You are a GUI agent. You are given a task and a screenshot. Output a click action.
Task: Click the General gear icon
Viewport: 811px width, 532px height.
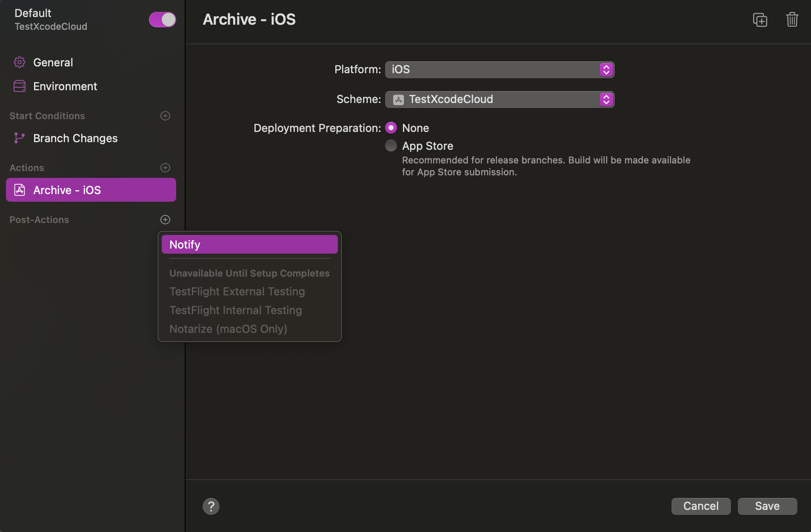(20, 62)
